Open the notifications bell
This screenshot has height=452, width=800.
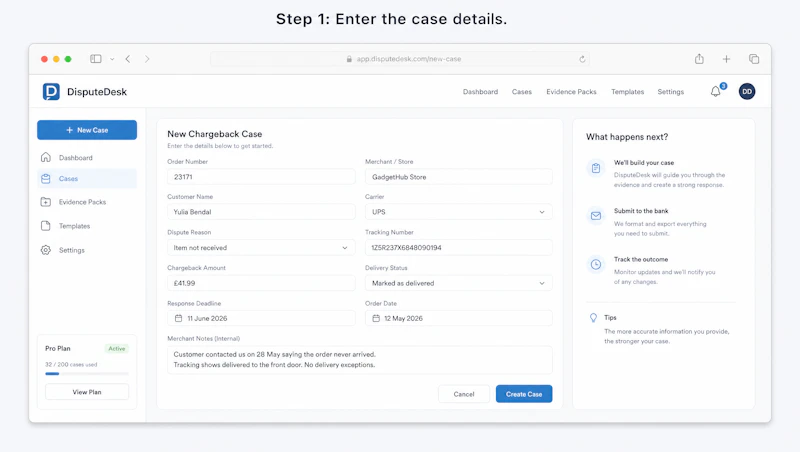coord(716,92)
